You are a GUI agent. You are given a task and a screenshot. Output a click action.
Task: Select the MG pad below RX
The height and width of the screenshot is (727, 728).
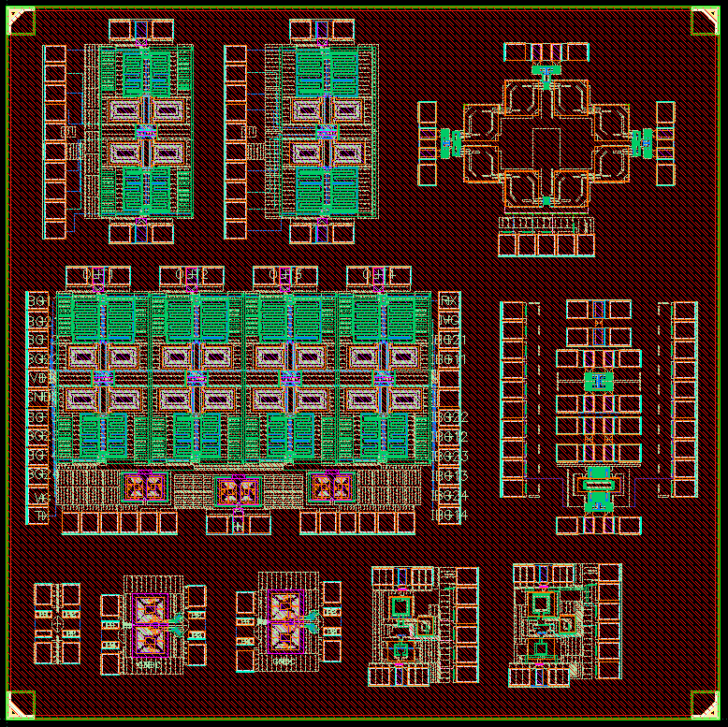pos(449,321)
